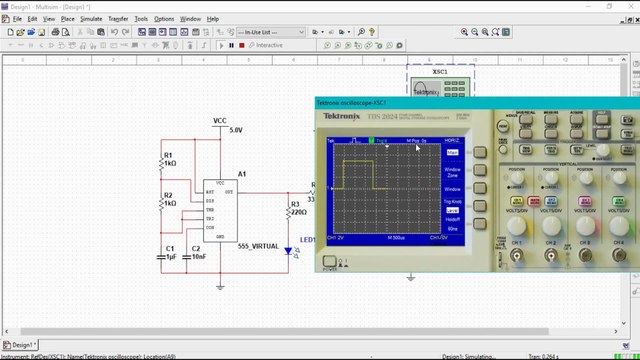Screen dimensions: 640x360
Task: Click the Grapher toolbar icon
Action: (x=184, y=32)
